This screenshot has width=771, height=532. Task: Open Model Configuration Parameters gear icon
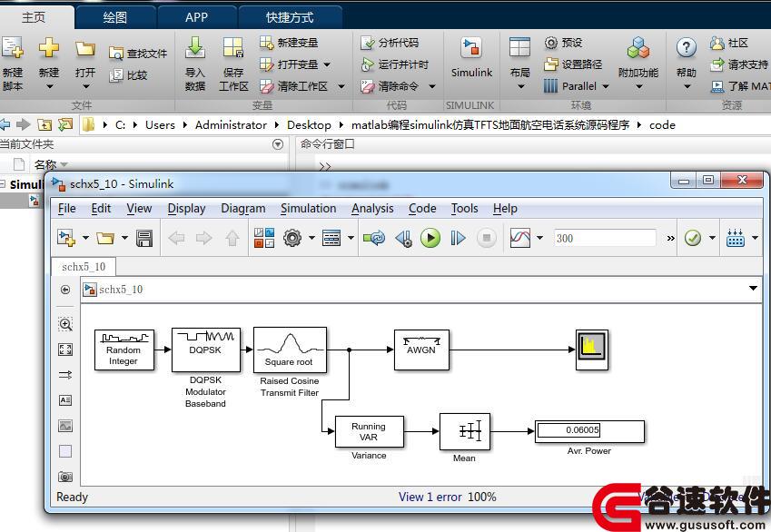(x=292, y=239)
